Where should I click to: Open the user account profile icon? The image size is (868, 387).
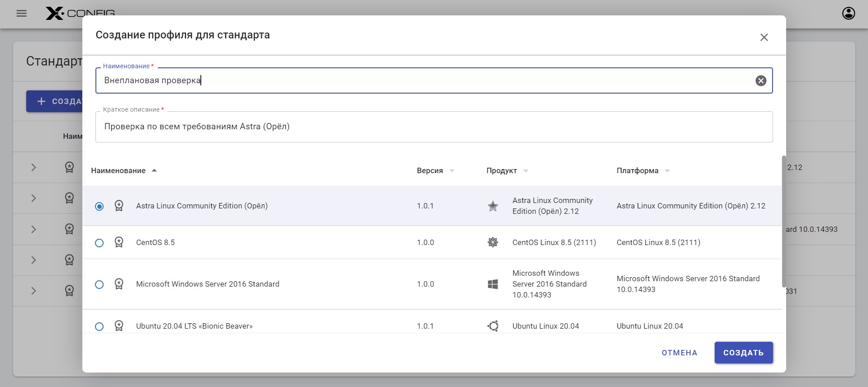(848, 14)
